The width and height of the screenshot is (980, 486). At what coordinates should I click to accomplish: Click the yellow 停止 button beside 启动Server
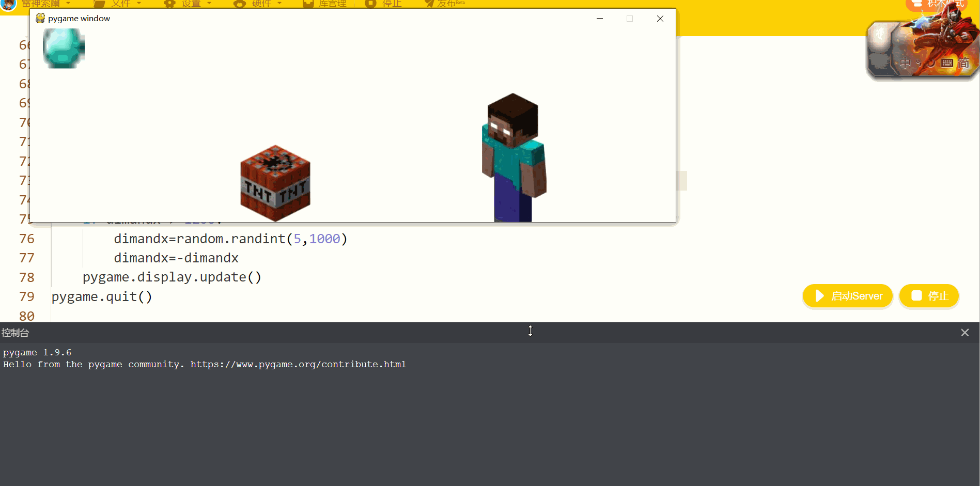coord(929,296)
